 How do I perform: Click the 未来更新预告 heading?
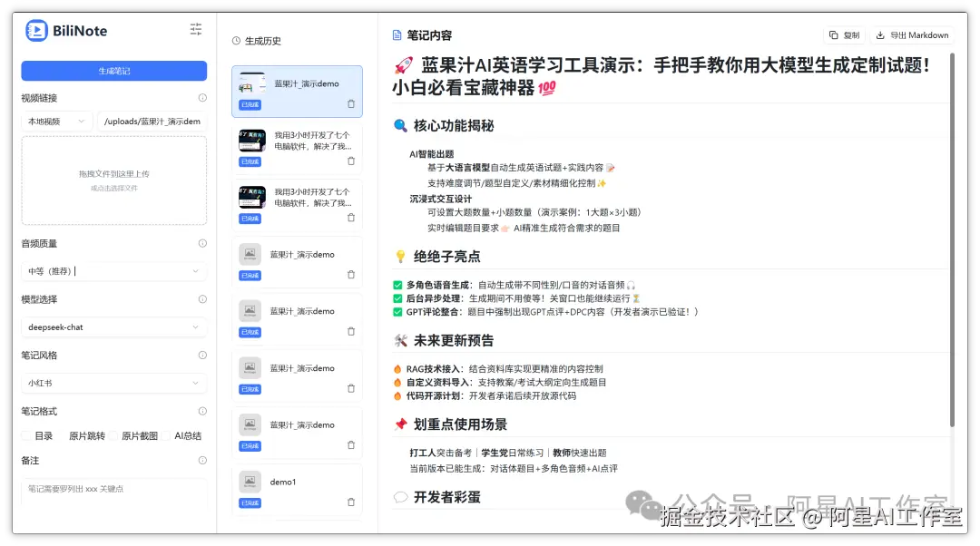pyautogui.click(x=453, y=340)
